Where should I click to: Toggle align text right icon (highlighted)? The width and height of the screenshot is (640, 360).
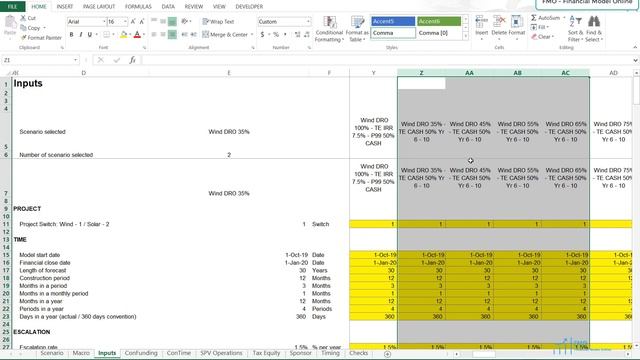pyautogui.click(x=172, y=34)
